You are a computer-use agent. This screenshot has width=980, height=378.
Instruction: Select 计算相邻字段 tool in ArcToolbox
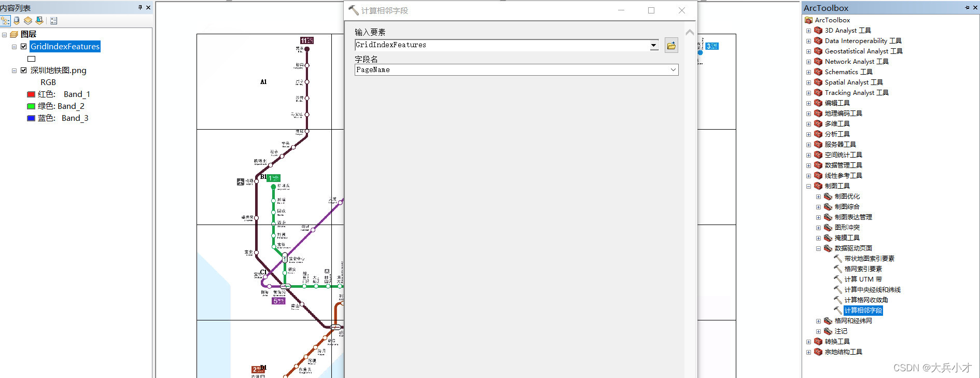[863, 311]
